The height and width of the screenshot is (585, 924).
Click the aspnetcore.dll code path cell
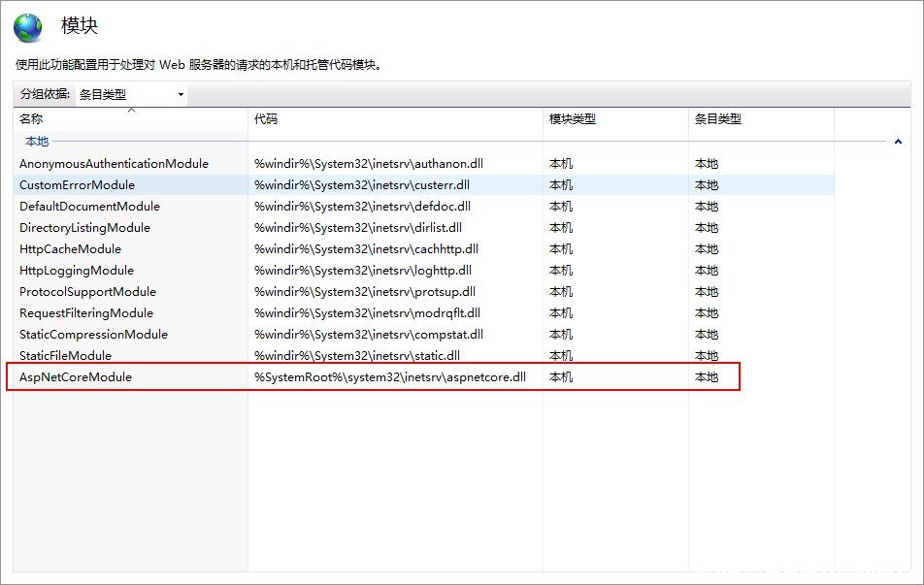(x=390, y=377)
